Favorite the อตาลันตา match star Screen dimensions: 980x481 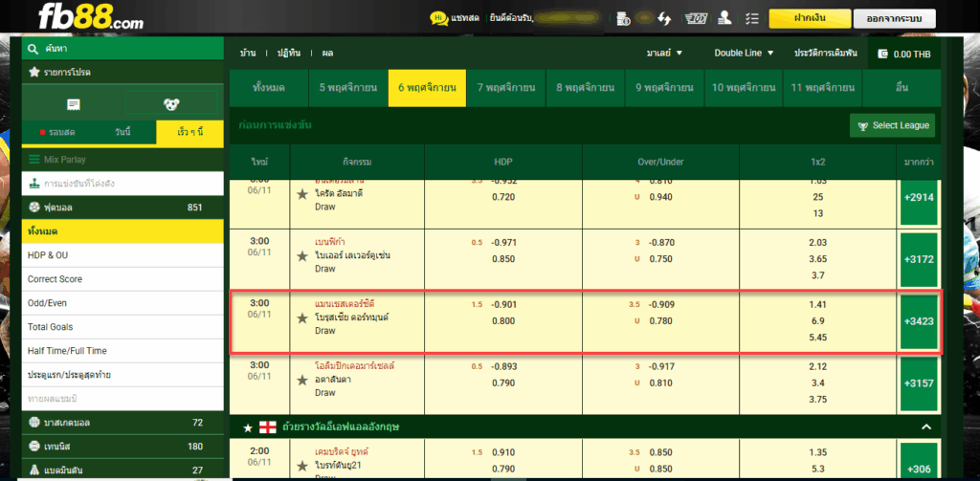pos(302,380)
